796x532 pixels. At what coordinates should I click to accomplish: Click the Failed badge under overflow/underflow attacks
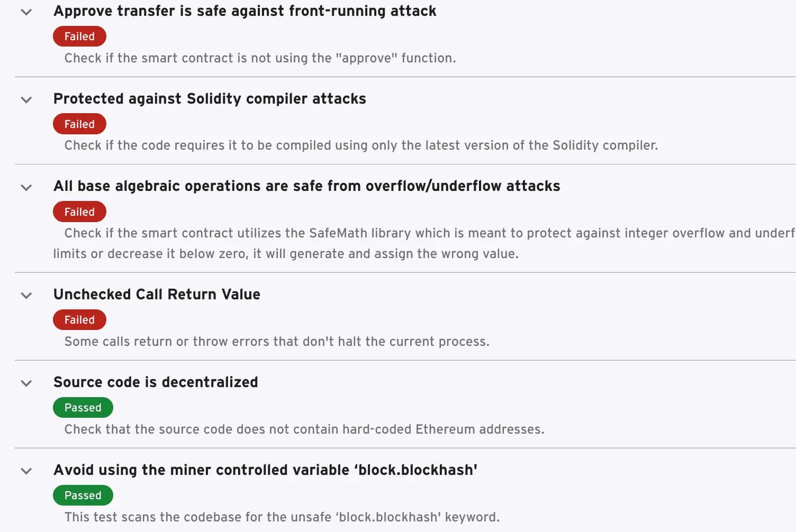tap(79, 212)
